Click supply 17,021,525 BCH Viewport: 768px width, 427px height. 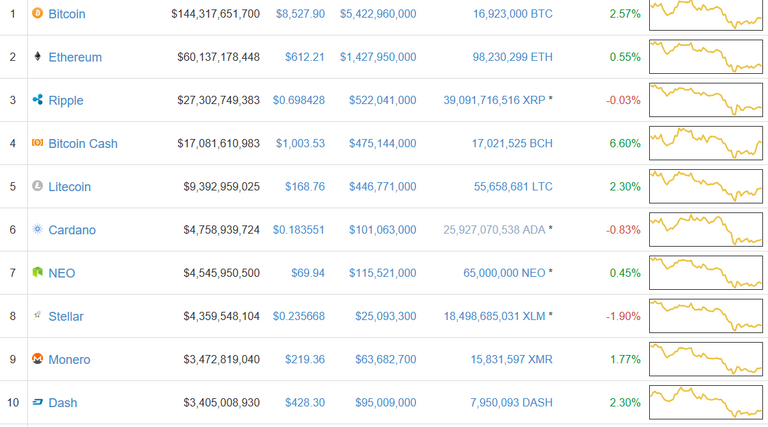512,143
